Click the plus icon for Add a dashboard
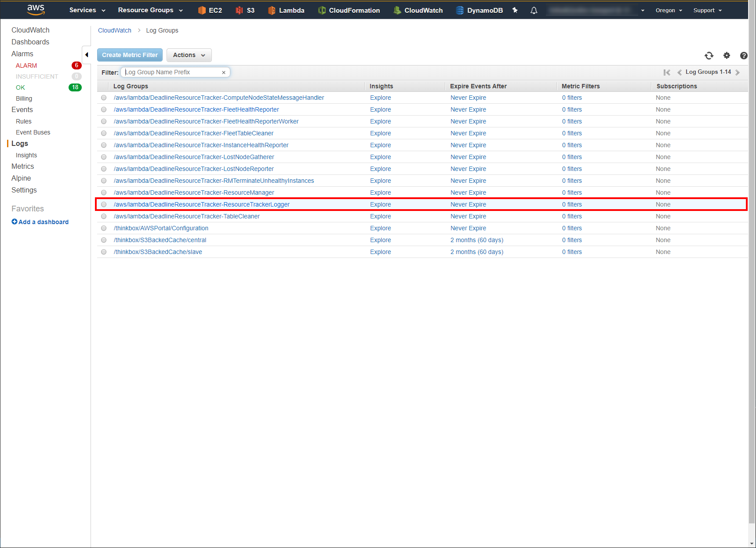 click(x=15, y=221)
